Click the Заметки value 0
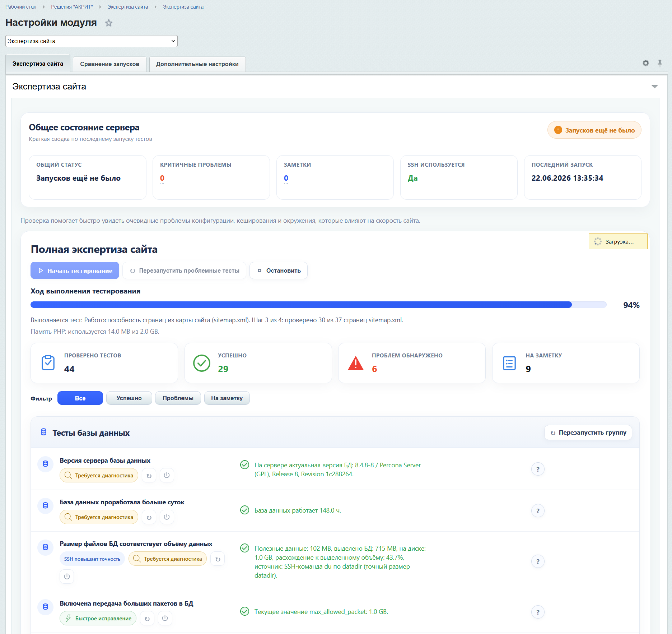This screenshot has height=634, width=672. (286, 178)
